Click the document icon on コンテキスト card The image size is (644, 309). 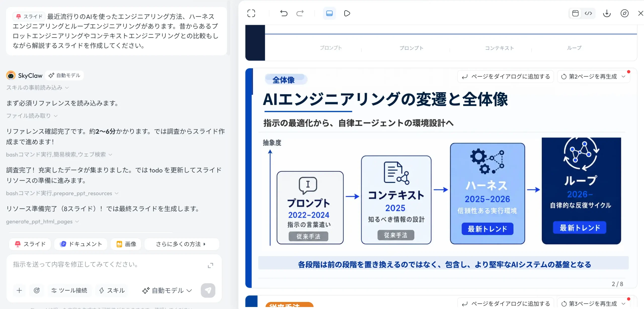396,173
